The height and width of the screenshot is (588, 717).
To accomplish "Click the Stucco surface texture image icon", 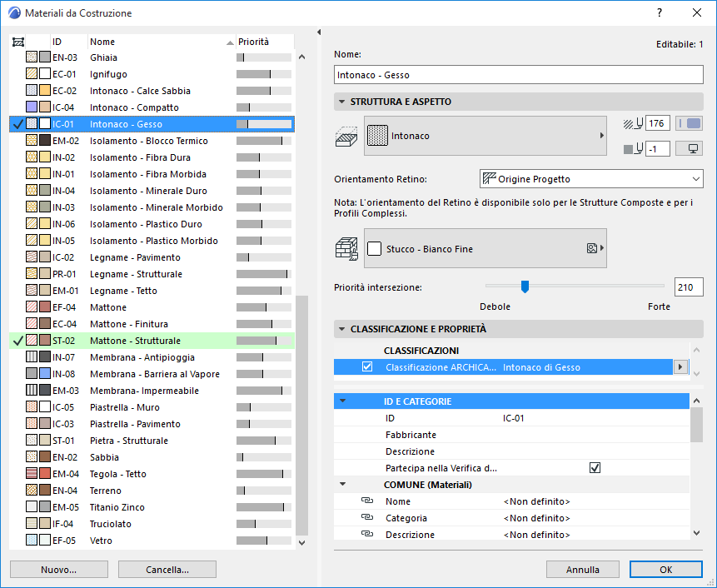I will coord(592,248).
